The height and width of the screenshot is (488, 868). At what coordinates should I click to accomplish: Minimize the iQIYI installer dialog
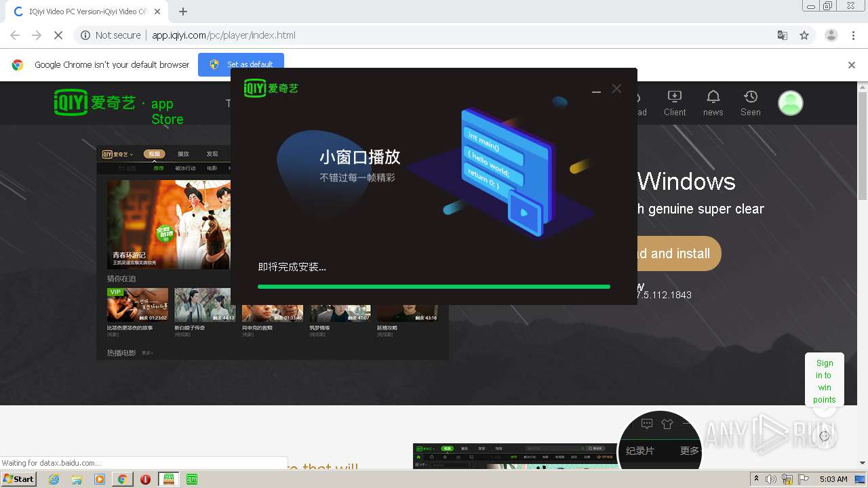pyautogui.click(x=596, y=91)
